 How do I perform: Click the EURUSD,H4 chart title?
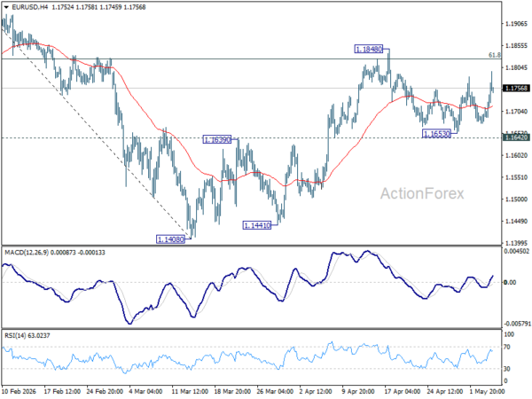(x=30, y=7)
